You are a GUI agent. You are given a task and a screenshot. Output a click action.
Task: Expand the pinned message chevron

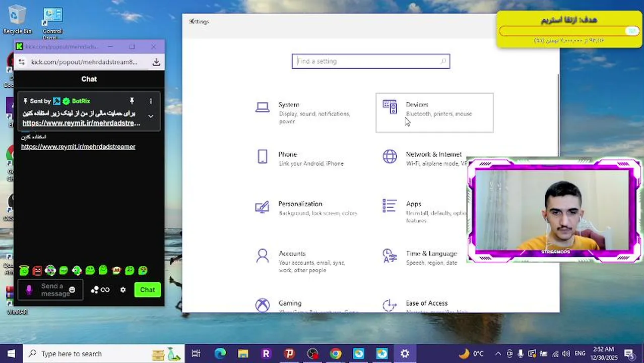151,116
